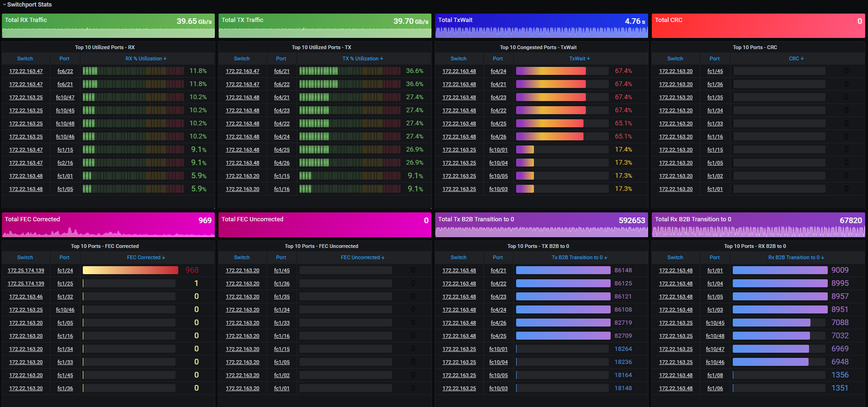Screen dimensions: 868x407
Task: Open Total TX Traffic stat panel
Action: tap(325, 26)
